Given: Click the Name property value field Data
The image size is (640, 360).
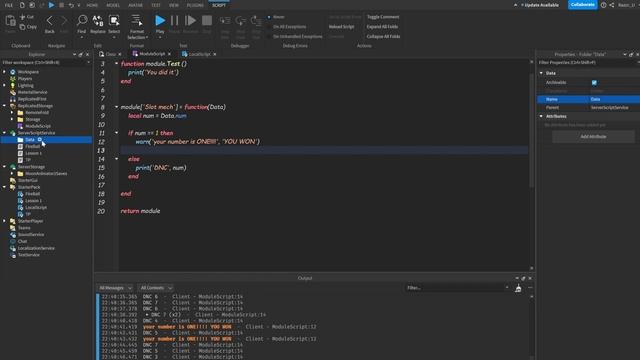Looking at the screenshot, I should [x=615, y=99].
